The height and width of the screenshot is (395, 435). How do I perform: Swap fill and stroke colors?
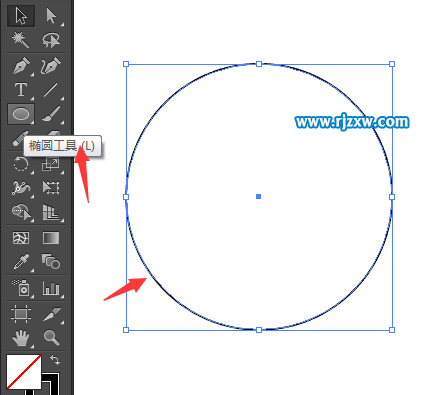[55, 360]
